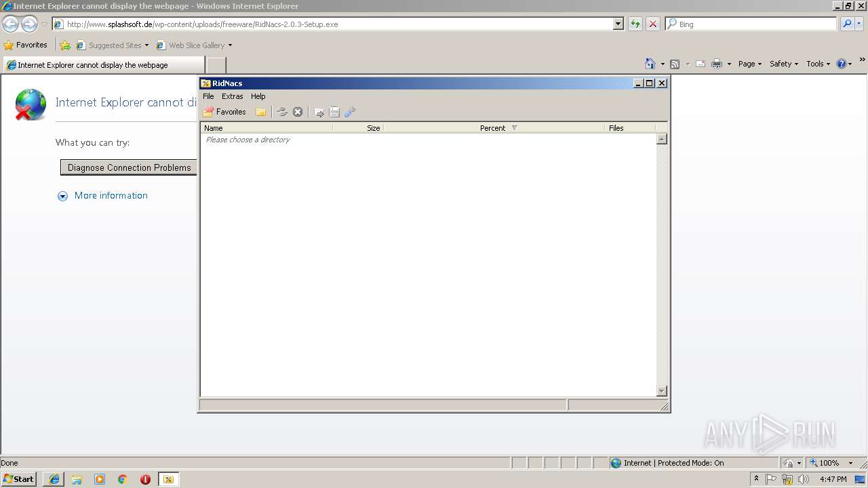Click the Internet Explorer back button
Viewport: 868px width, 488px height.
pos(10,24)
